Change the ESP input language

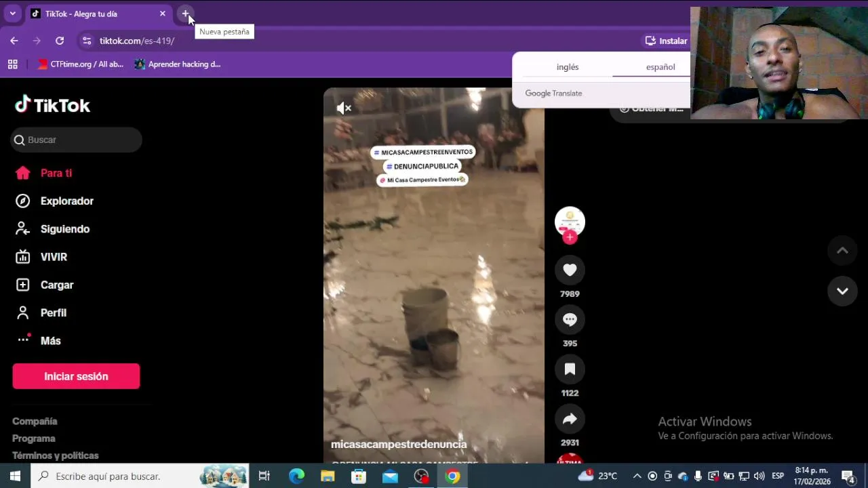point(778,476)
